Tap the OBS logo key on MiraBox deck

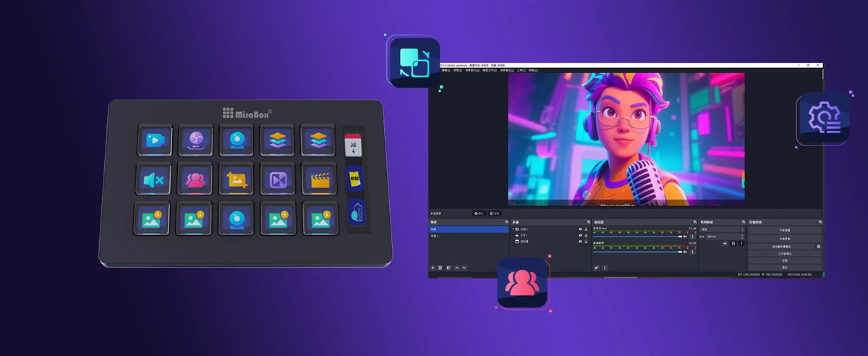pos(196,139)
